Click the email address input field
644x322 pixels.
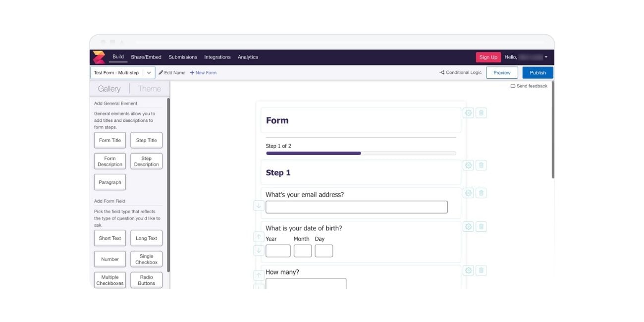(x=357, y=207)
